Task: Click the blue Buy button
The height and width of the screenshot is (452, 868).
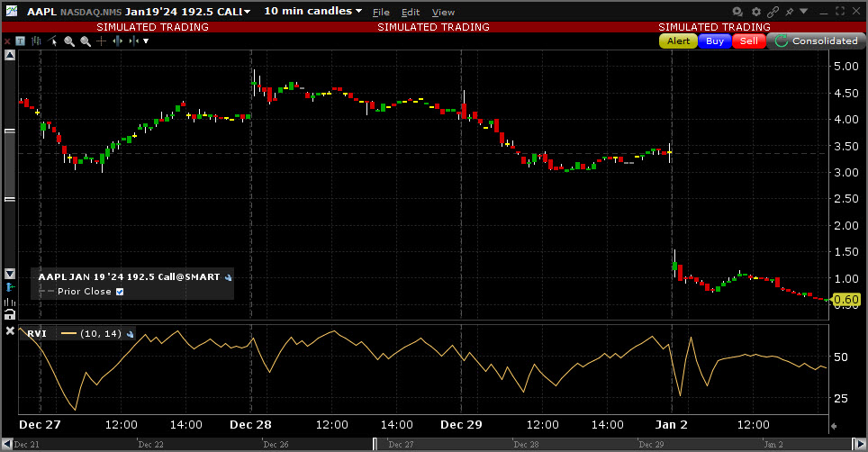Action: pyautogui.click(x=715, y=41)
